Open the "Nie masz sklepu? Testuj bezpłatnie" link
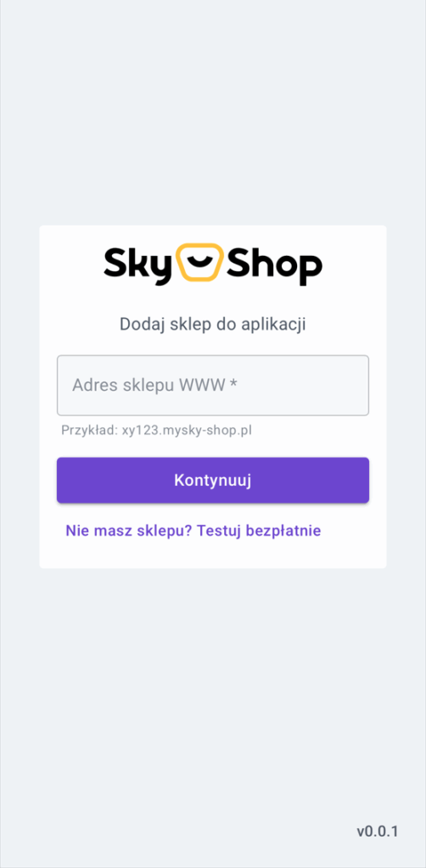This screenshot has height=868, width=426. 193,531
